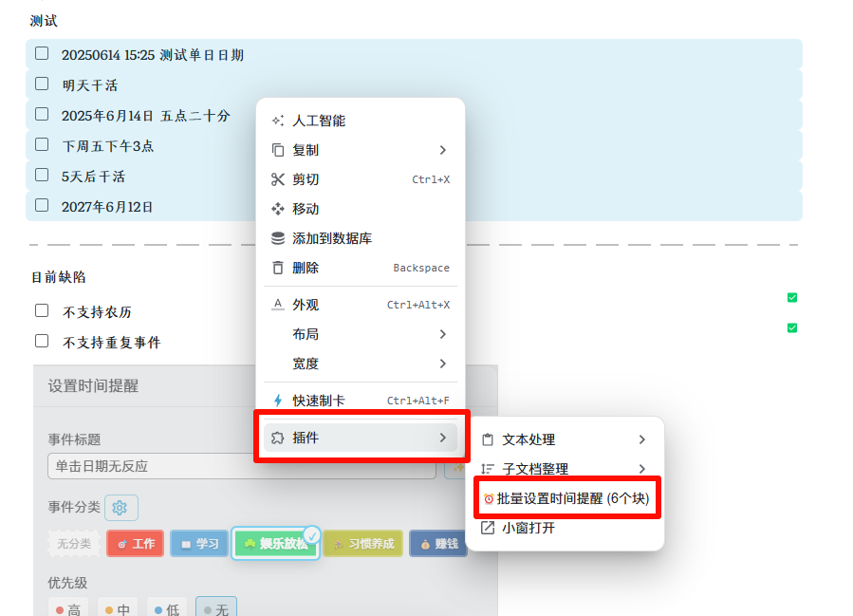Check the 明天干活 task checkbox
853x616 pixels.
(x=42, y=84)
